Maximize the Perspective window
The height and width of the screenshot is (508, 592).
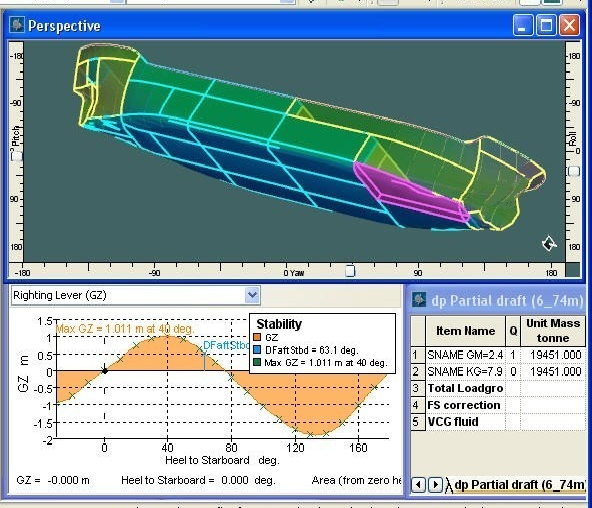coord(546,25)
